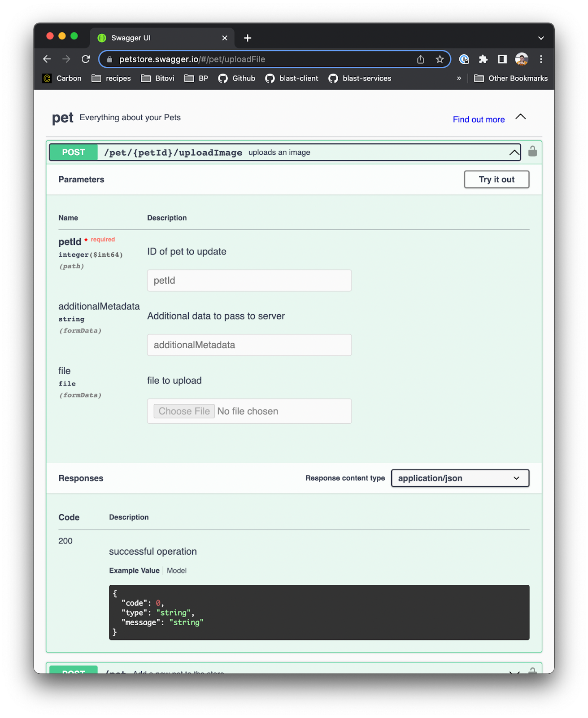The width and height of the screenshot is (588, 718).
Task: Open the recipes bookmark folder
Action: tap(111, 79)
